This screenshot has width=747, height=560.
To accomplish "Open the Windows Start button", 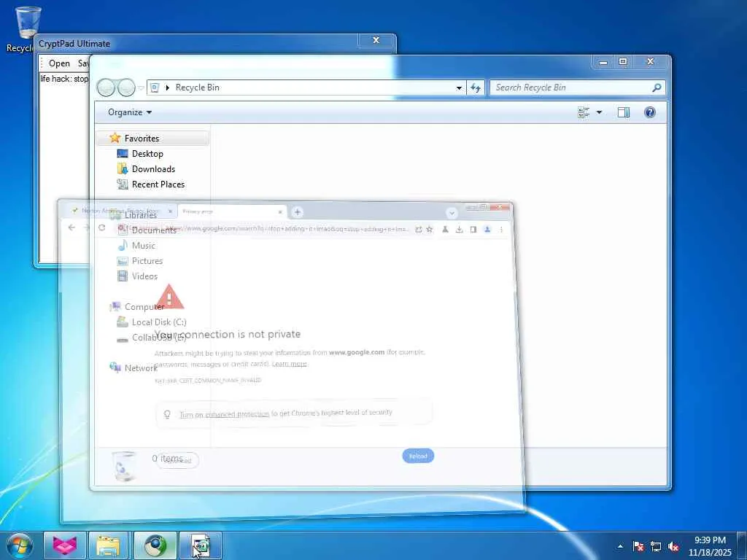I will point(20,546).
